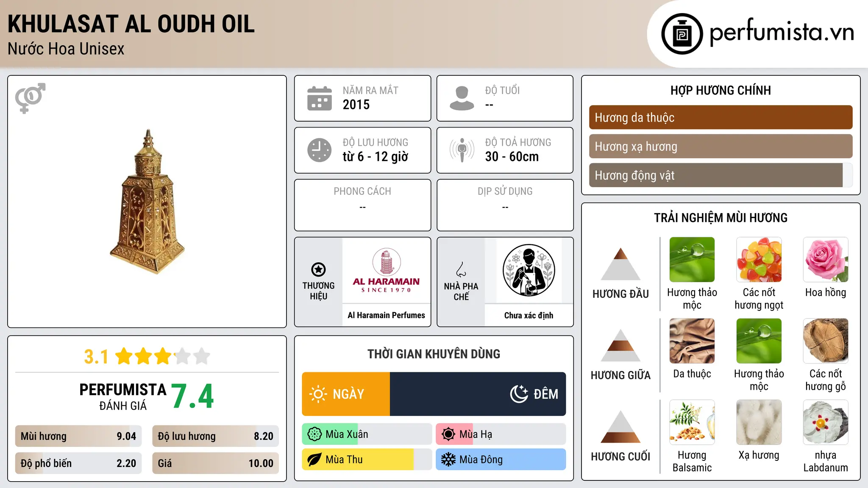Viewport: 868px width, 488px height.
Task: Click the Khulasat Al Oudh Oil title
Action: coord(131,24)
